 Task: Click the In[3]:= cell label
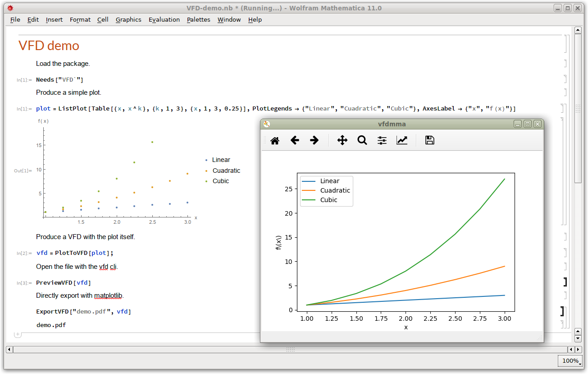[24, 283]
